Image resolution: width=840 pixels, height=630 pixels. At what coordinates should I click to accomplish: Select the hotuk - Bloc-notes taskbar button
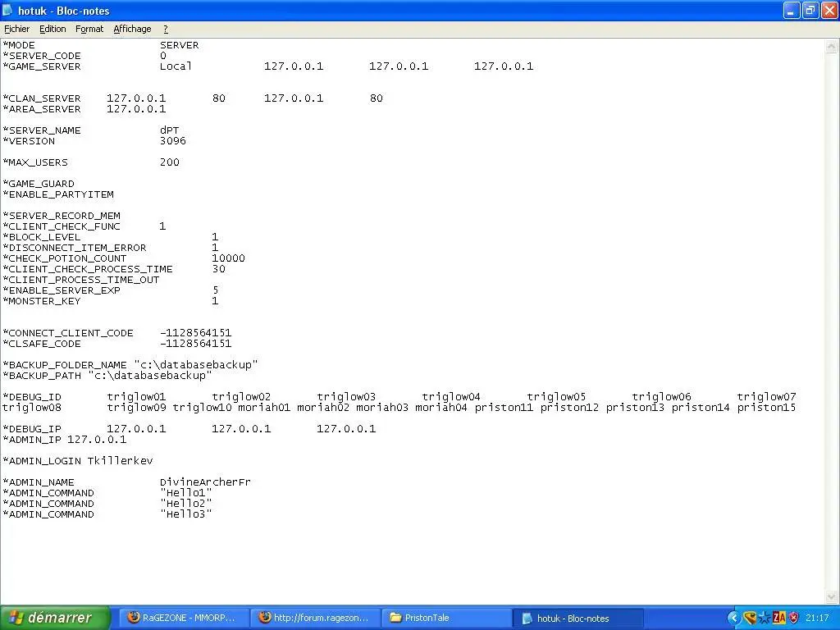point(578,619)
